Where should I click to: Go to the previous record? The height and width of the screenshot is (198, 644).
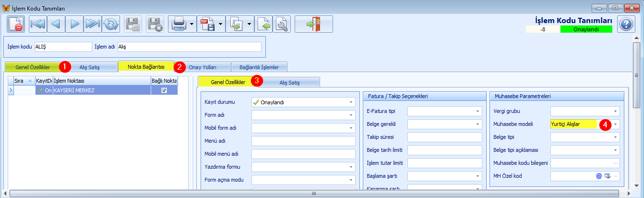click(x=56, y=24)
